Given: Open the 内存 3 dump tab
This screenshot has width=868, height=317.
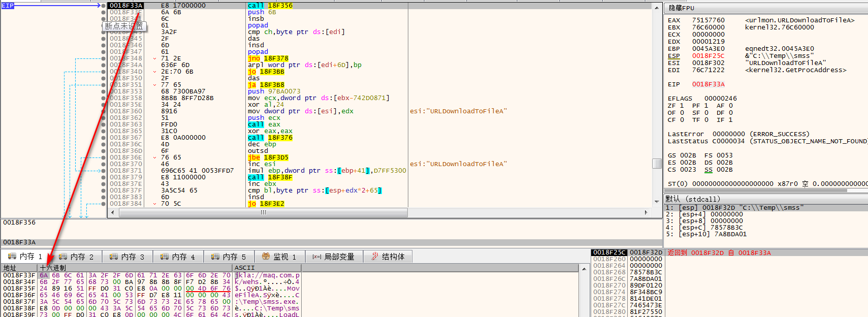Looking at the screenshot, I should (x=127, y=257).
